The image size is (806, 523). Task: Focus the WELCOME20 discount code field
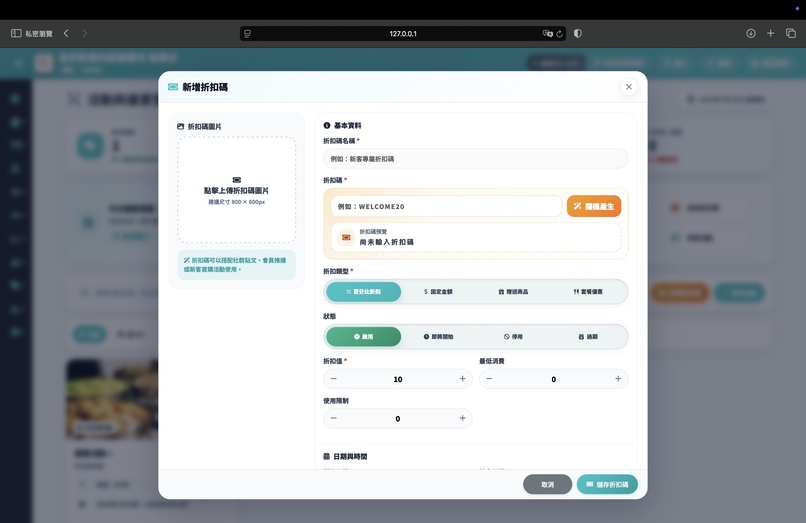446,206
